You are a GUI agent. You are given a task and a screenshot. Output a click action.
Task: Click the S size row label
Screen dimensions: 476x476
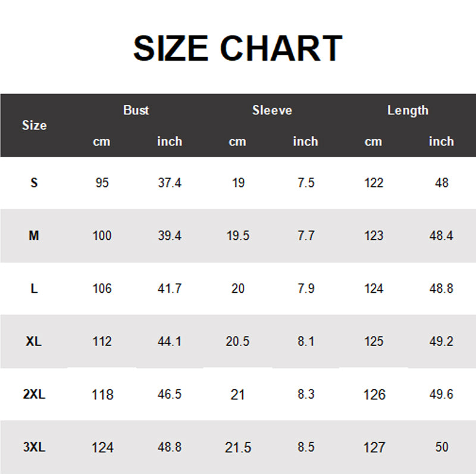(34, 183)
